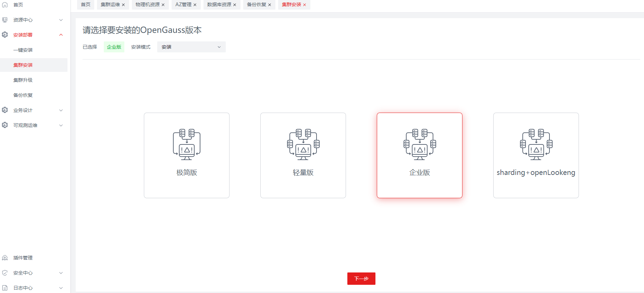Open the 安装模式 dropdown
The height and width of the screenshot is (293, 644).
pyautogui.click(x=191, y=47)
